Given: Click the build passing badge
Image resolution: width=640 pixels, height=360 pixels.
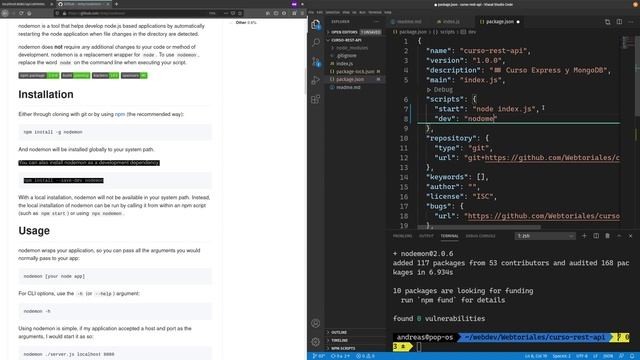Looking at the screenshot, I should click(x=76, y=76).
